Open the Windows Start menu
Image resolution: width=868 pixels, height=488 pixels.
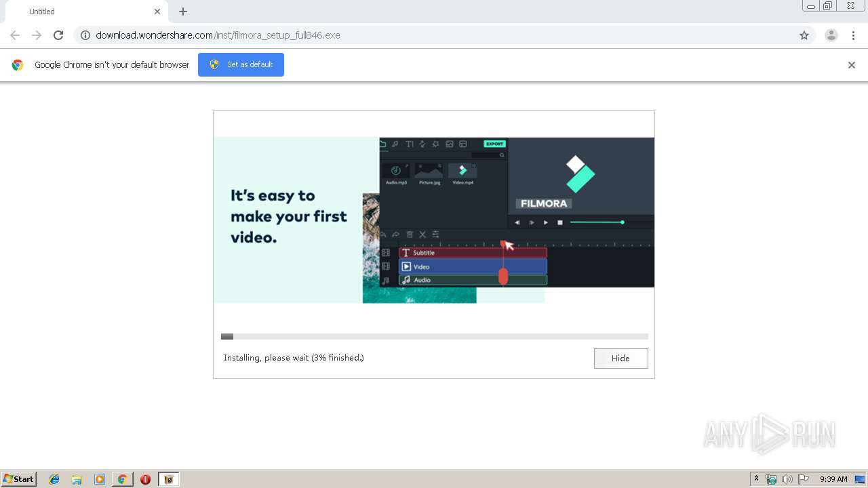tap(19, 479)
